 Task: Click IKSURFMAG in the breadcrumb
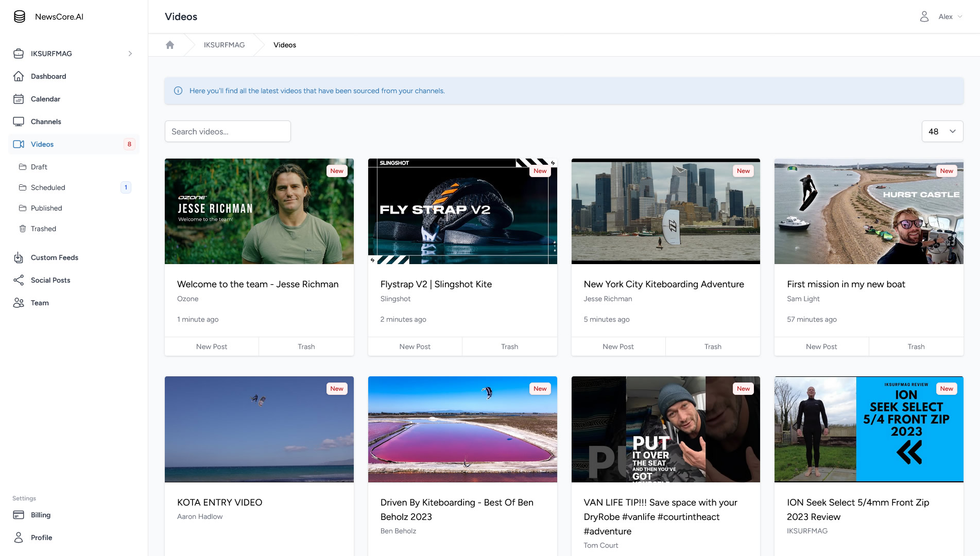click(224, 45)
